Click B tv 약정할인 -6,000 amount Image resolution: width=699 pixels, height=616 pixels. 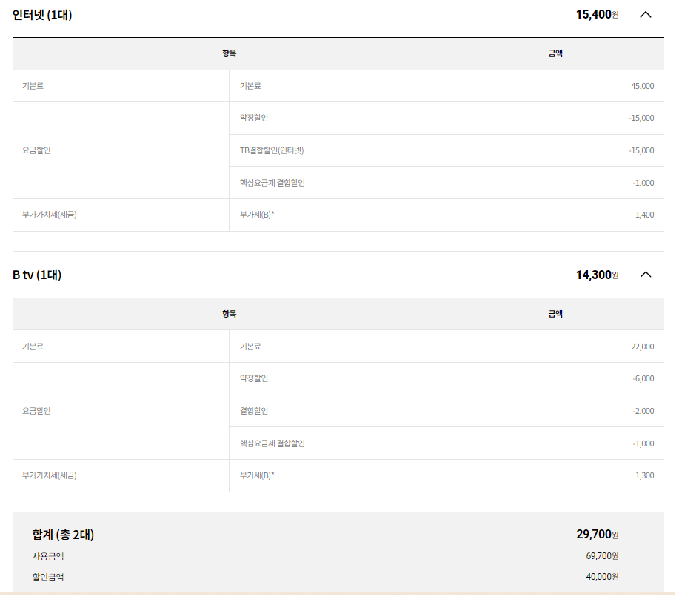[x=643, y=379]
